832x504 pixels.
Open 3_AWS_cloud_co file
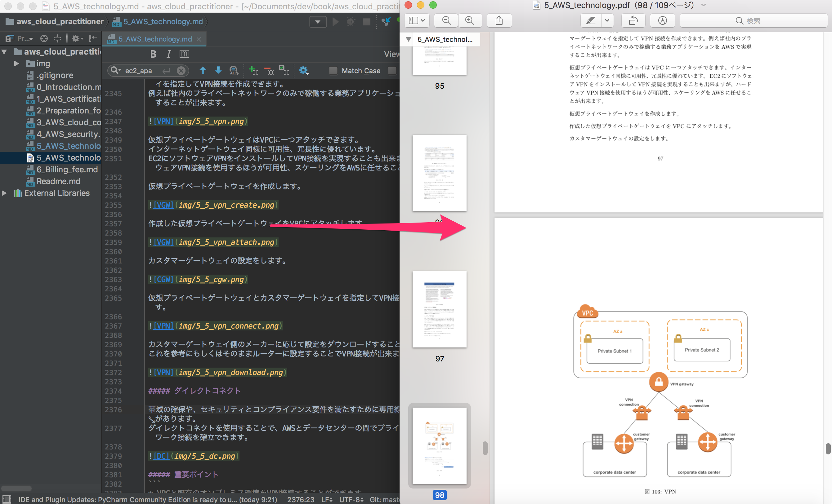(x=64, y=122)
